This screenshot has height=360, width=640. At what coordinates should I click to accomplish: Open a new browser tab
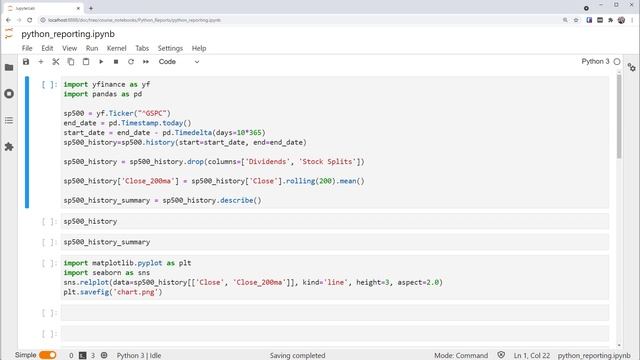(91, 8)
